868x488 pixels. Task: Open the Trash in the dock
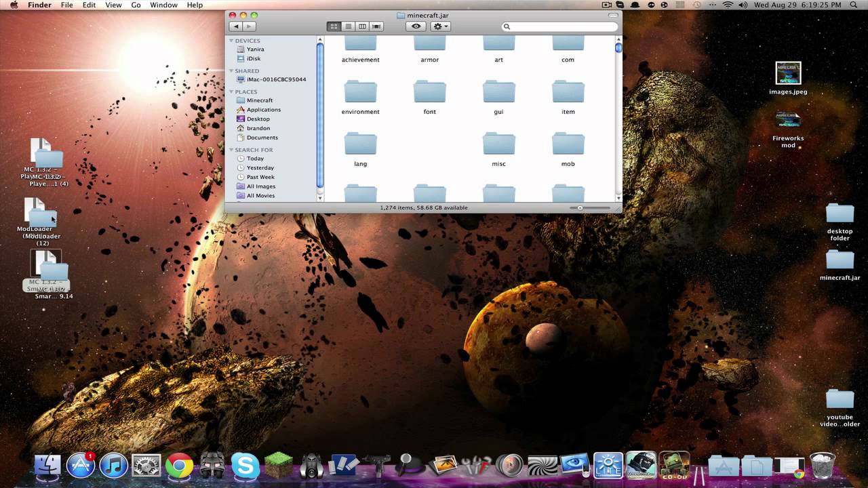[823, 465]
